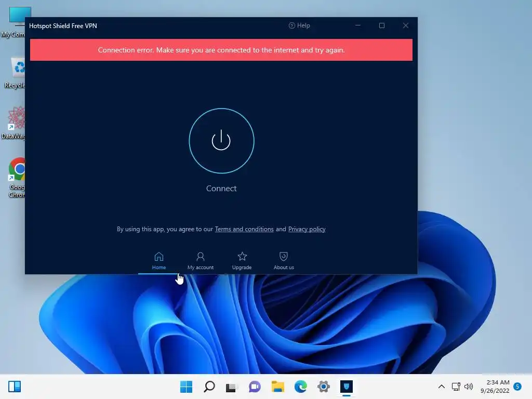Image resolution: width=532 pixels, height=399 pixels.
Task: Open File Explorer from the taskbar
Action: [277, 387]
